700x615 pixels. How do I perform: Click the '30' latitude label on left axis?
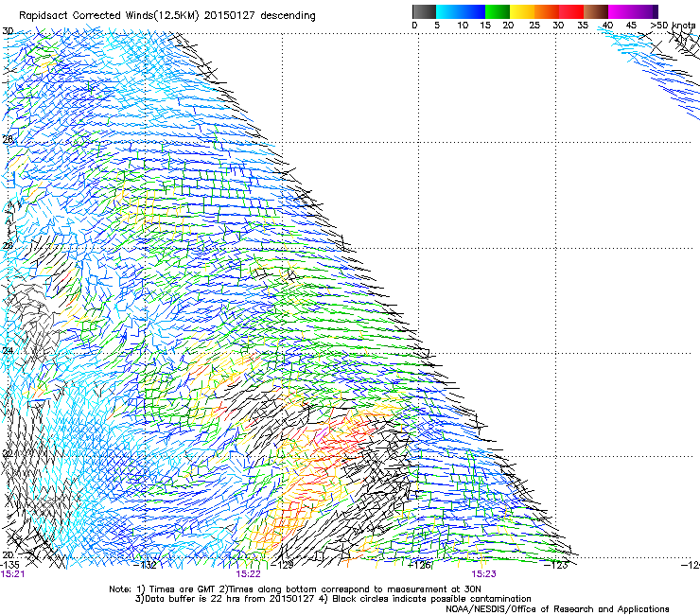8,31
